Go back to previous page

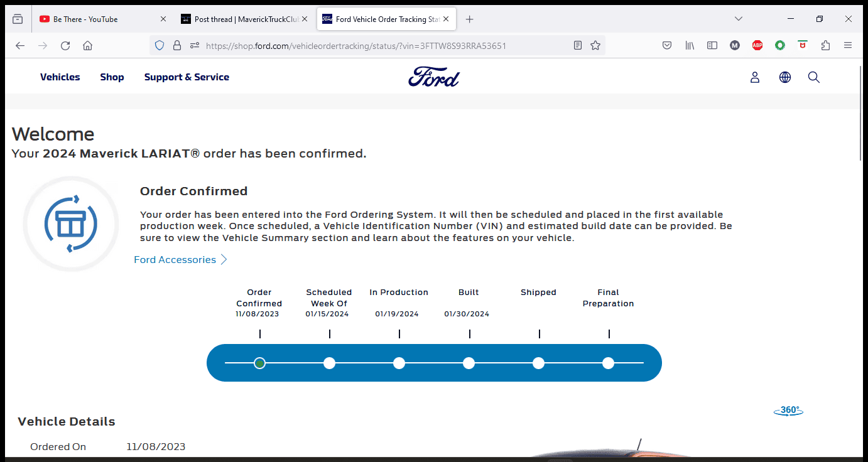pos(20,45)
